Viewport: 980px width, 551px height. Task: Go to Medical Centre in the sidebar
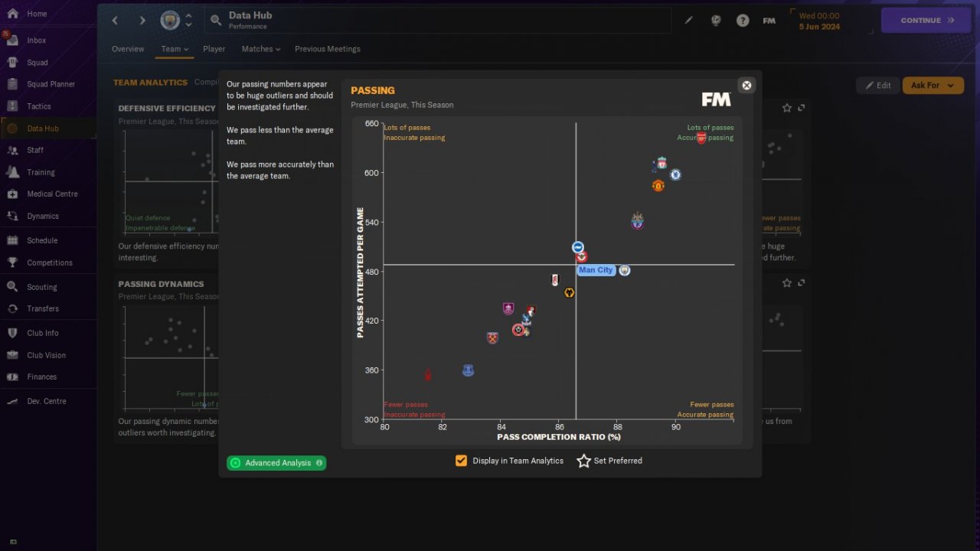click(48, 194)
